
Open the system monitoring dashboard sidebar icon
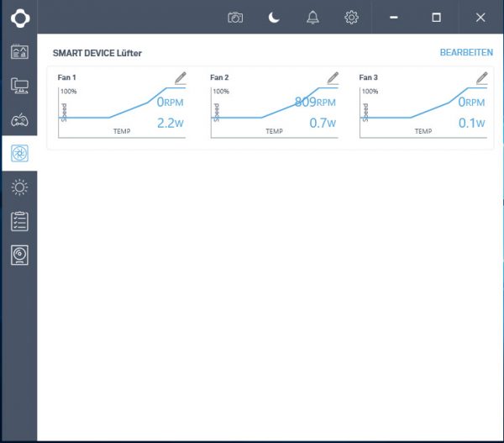click(x=19, y=52)
